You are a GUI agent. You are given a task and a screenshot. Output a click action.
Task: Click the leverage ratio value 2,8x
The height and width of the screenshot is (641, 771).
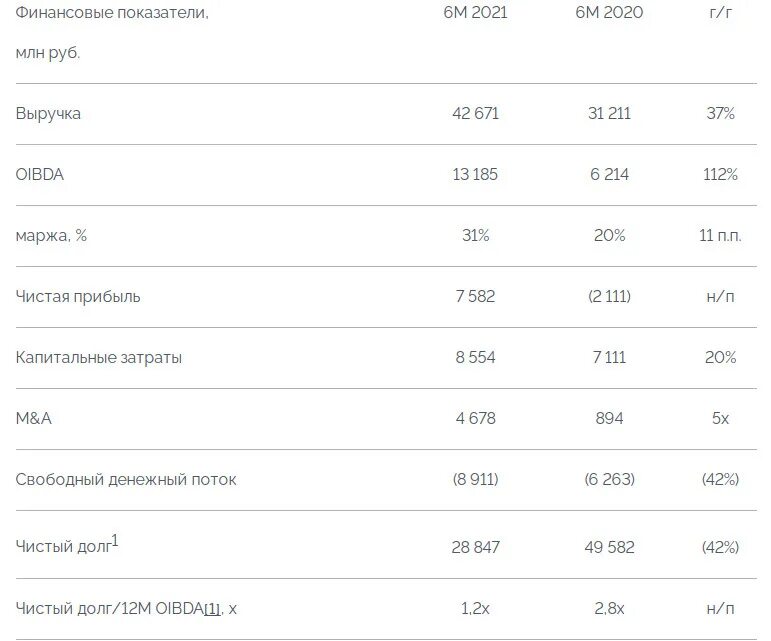tap(609, 608)
